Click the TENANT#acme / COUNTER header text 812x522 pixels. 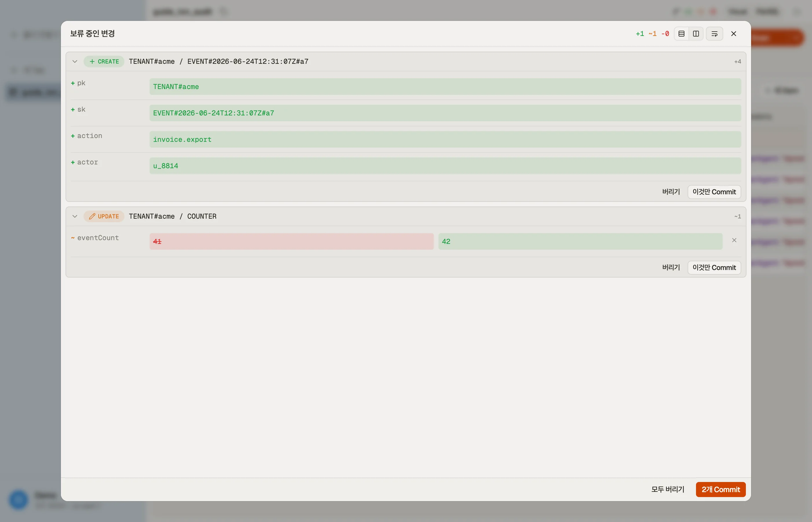[173, 216]
